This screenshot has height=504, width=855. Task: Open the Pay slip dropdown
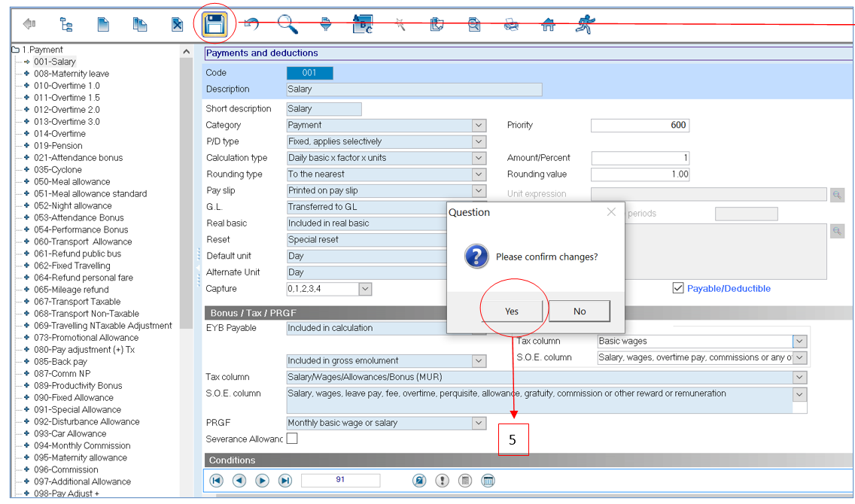(x=479, y=191)
